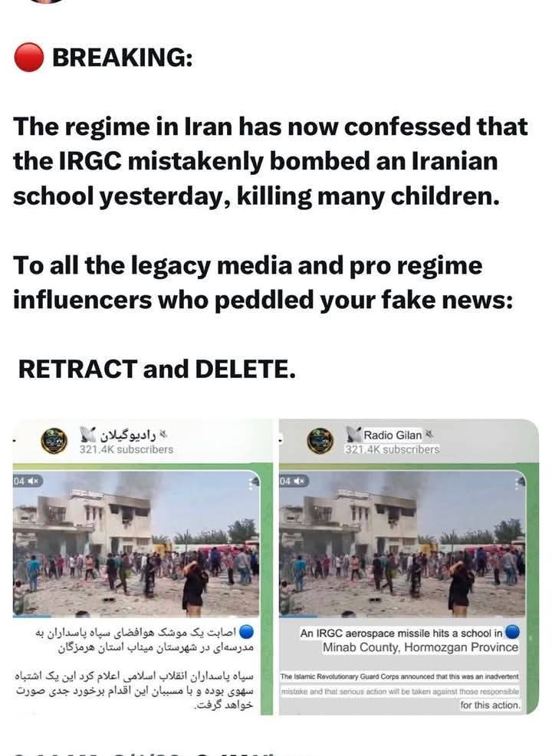Unmute the right video using speaker badge

(294, 482)
